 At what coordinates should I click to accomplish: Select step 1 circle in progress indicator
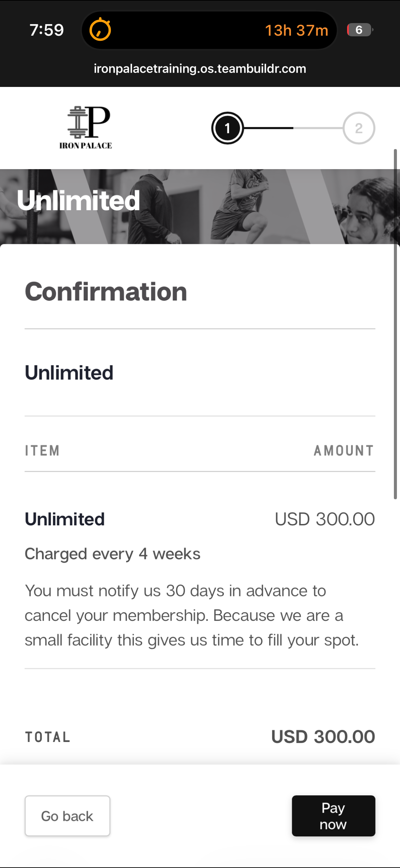pyautogui.click(x=227, y=128)
